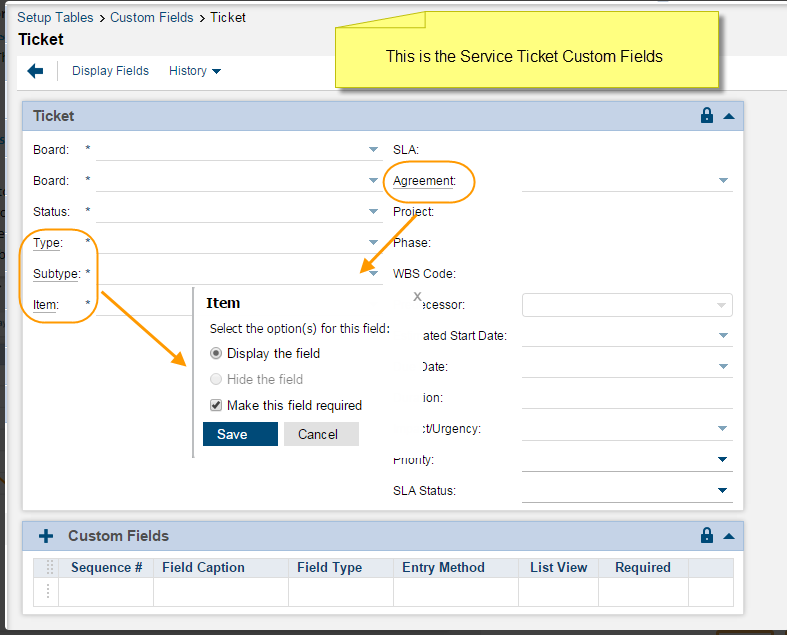Click the Type field label

tap(47, 243)
